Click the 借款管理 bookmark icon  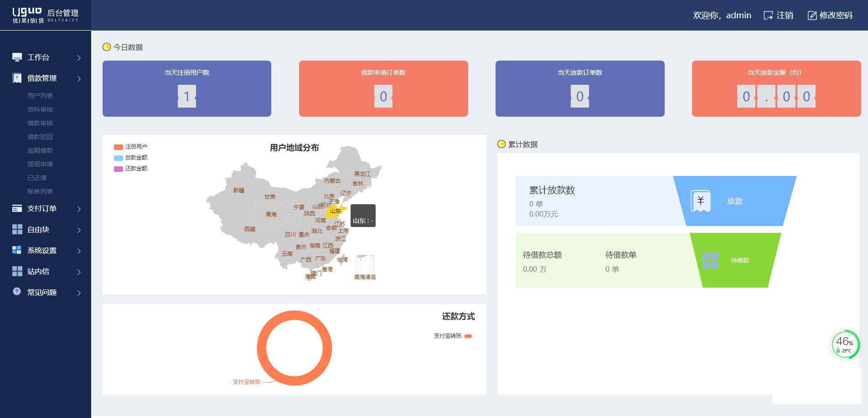[17, 78]
